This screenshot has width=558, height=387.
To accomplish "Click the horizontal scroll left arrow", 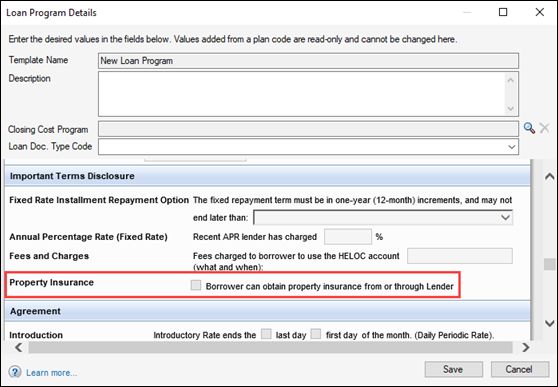I will (18, 347).
